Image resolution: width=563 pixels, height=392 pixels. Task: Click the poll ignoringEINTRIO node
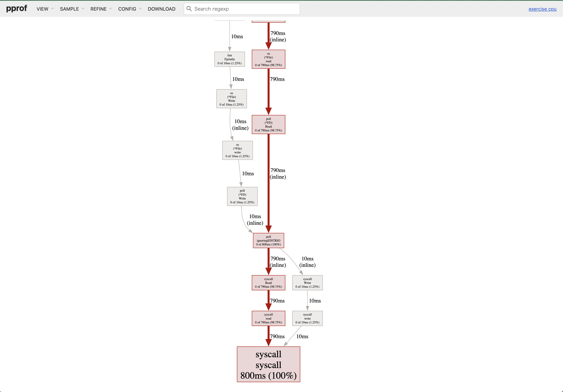(268, 240)
